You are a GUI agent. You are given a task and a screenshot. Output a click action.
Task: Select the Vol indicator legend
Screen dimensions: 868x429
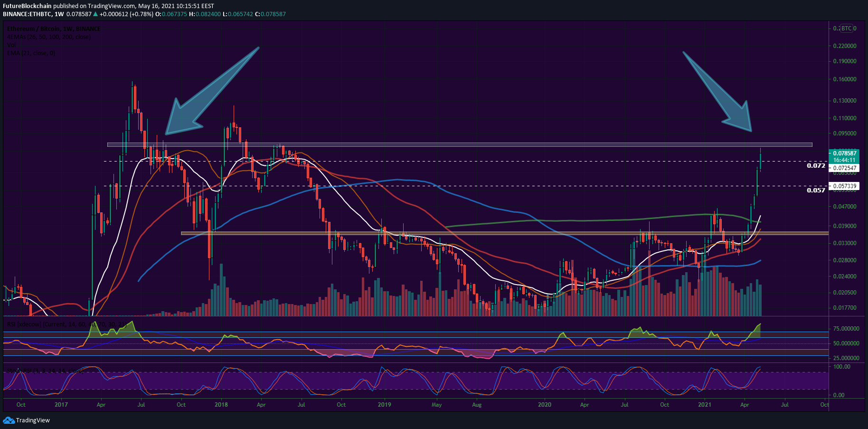pyautogui.click(x=11, y=45)
